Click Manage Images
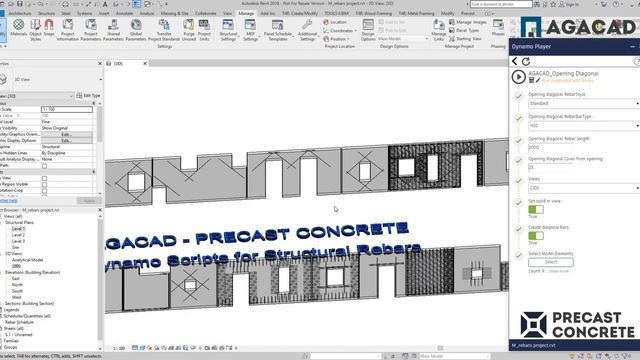 (467, 22)
